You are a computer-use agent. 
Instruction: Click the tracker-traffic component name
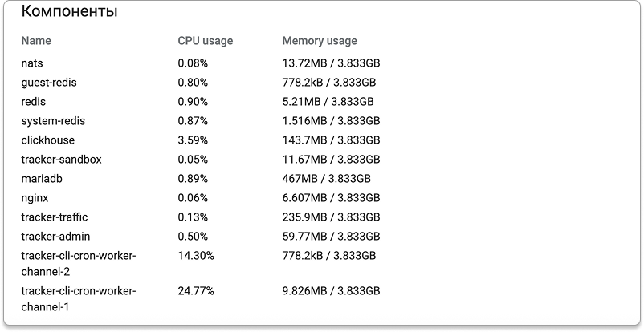point(55,217)
